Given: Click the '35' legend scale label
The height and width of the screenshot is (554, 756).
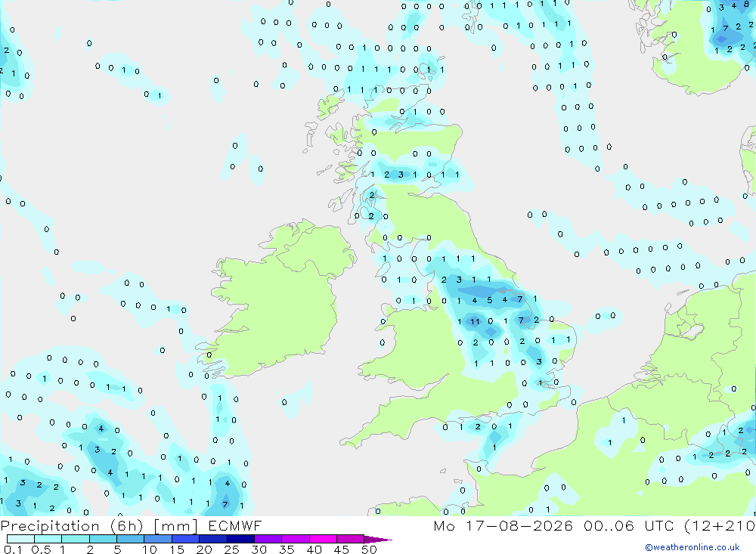Looking at the screenshot, I should click(287, 549).
